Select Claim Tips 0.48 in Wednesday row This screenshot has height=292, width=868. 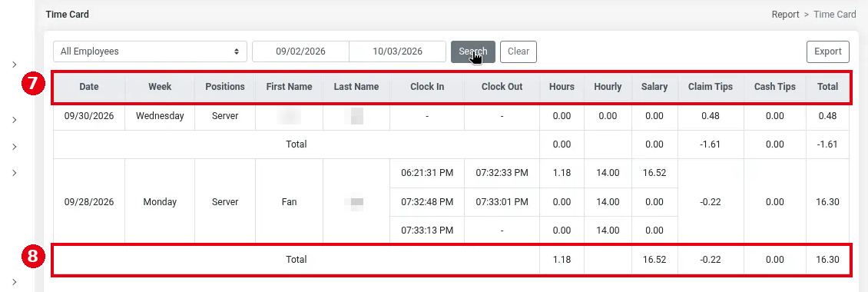click(711, 116)
